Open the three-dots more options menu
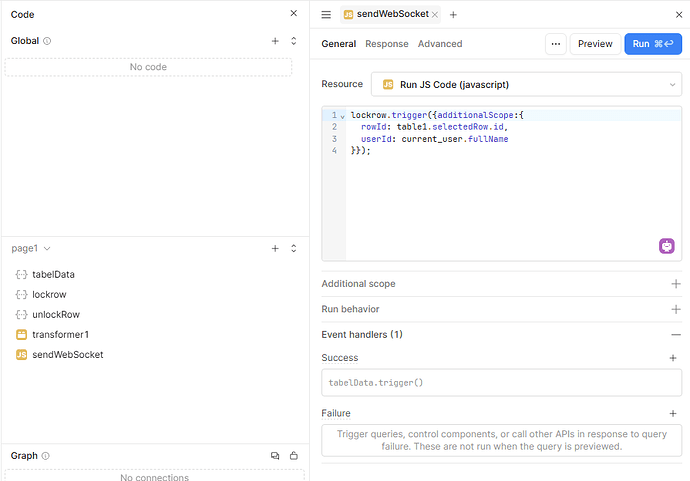This screenshot has width=690, height=481. click(x=556, y=44)
